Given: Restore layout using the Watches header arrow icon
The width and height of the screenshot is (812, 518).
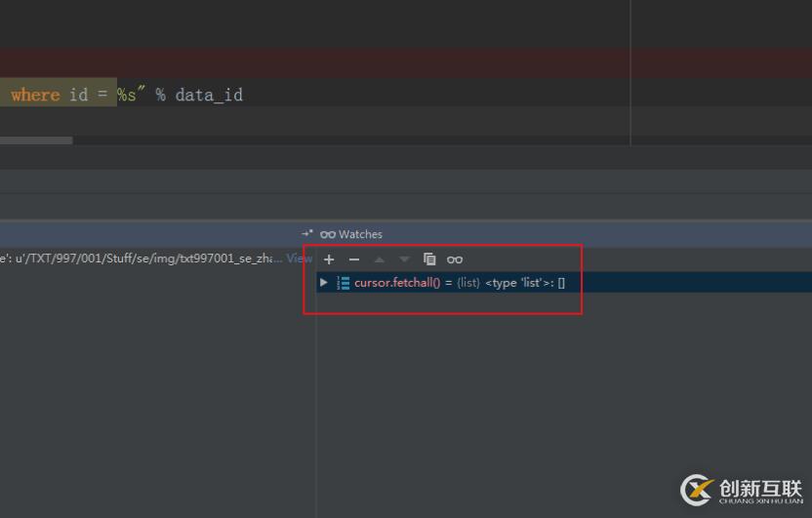Looking at the screenshot, I should [x=307, y=233].
